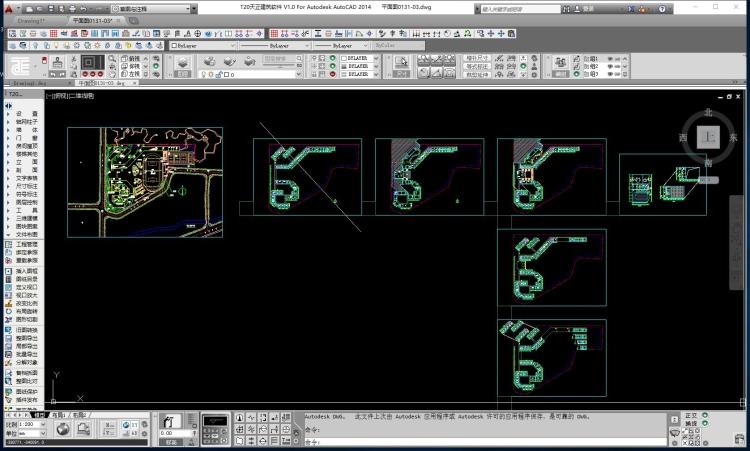Click the 工程管理 command in side panel

point(26,244)
